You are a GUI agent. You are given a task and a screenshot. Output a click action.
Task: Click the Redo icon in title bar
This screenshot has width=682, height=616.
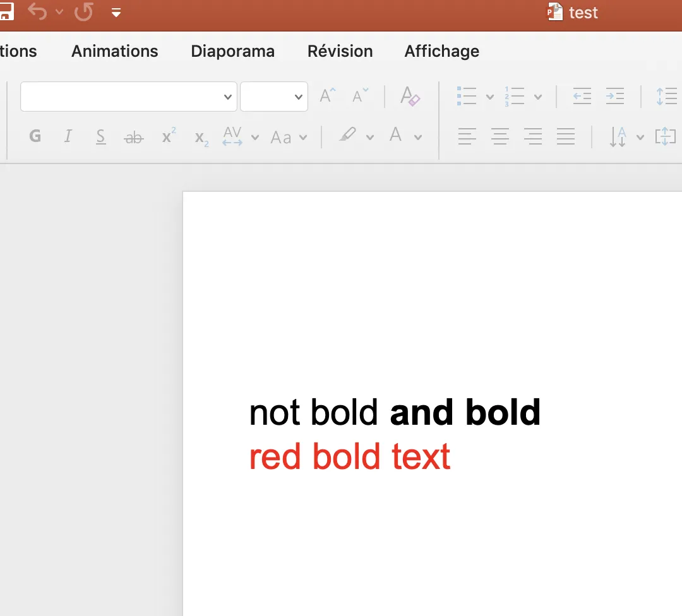click(83, 12)
